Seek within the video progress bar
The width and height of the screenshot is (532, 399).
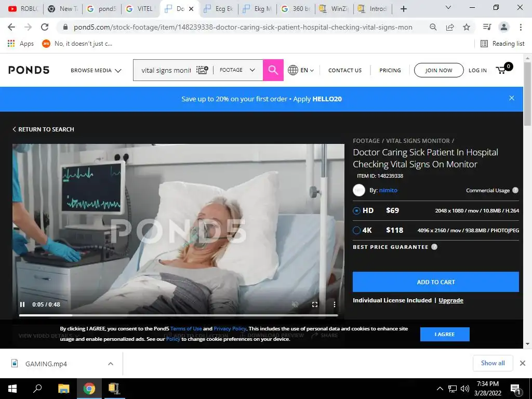tap(179, 315)
